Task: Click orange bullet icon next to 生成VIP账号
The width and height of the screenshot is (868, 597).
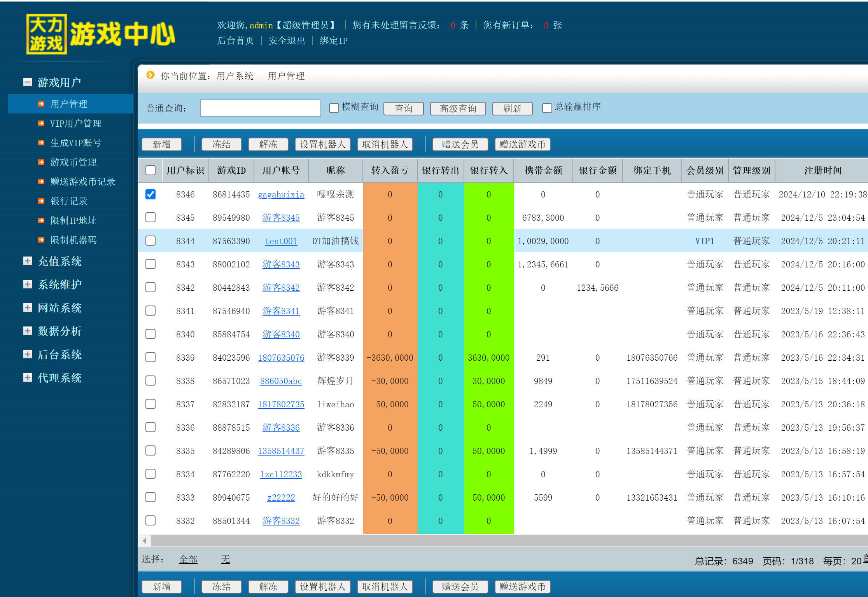Action: pyautogui.click(x=41, y=143)
